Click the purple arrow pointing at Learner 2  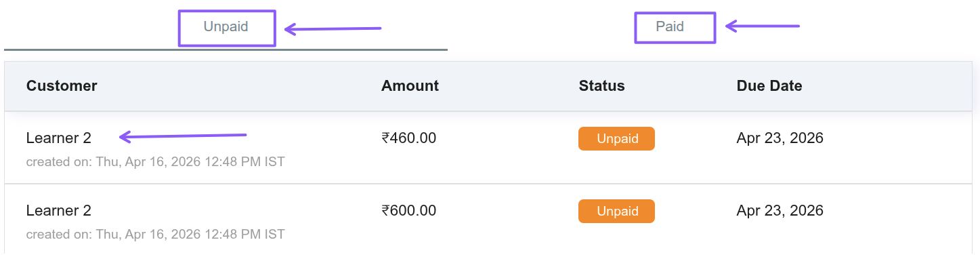[x=183, y=136]
